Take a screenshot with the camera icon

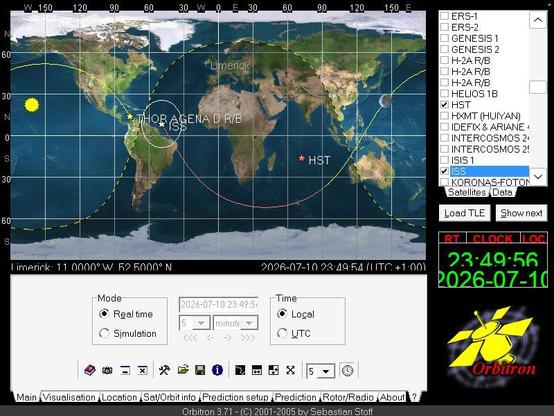pos(107,370)
